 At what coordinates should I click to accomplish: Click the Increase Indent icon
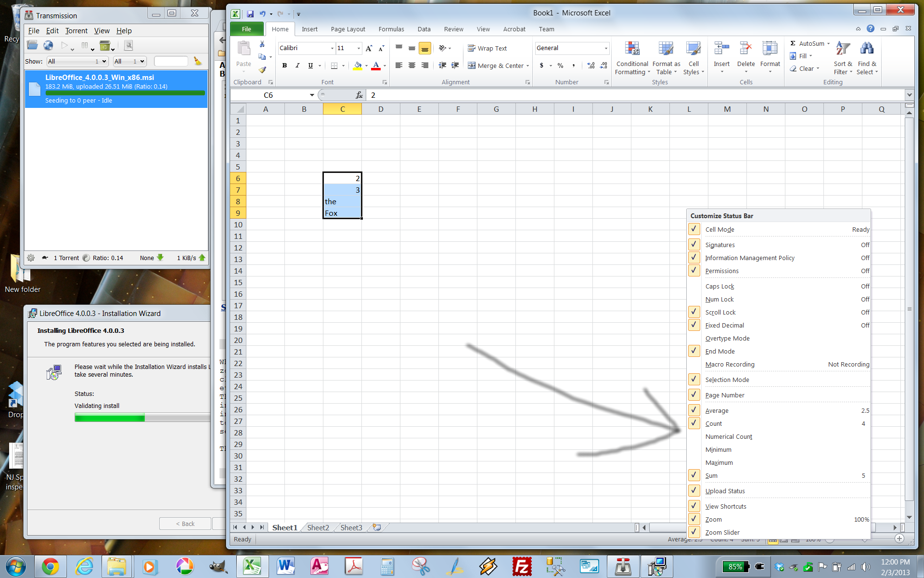(x=455, y=66)
